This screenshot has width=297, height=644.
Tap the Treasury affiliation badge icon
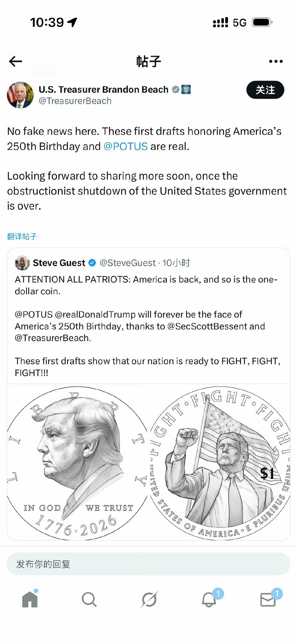[x=186, y=89]
